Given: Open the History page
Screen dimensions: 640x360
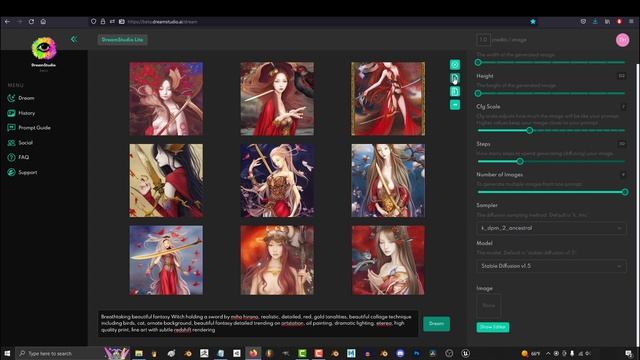Looking at the screenshot, I should coord(27,113).
